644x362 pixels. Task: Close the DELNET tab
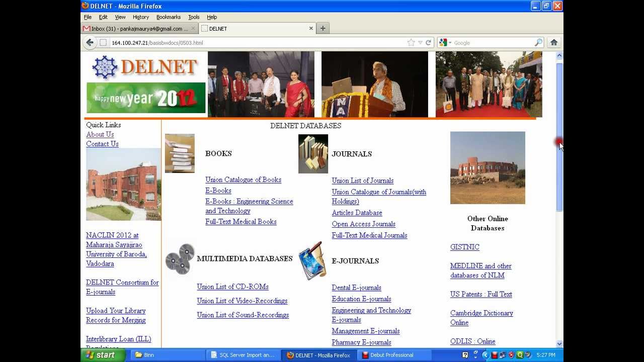[311, 29]
